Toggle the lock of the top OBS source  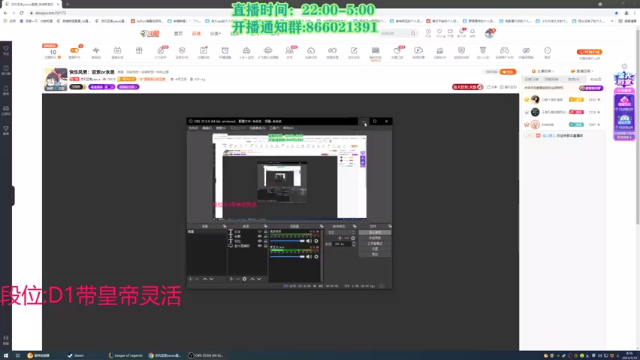tap(265, 232)
